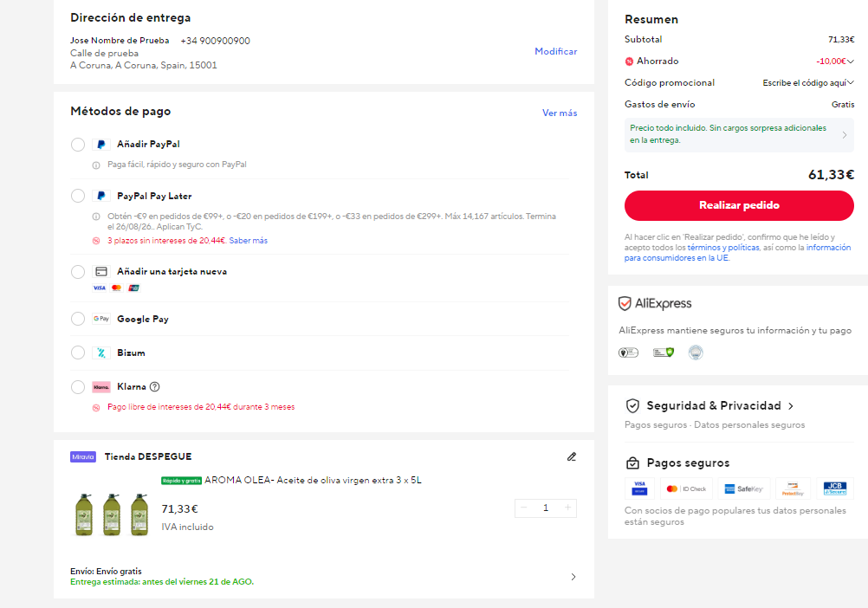Click the olive oil bottles thumbnail
The height and width of the screenshot is (608, 868).
click(x=112, y=514)
